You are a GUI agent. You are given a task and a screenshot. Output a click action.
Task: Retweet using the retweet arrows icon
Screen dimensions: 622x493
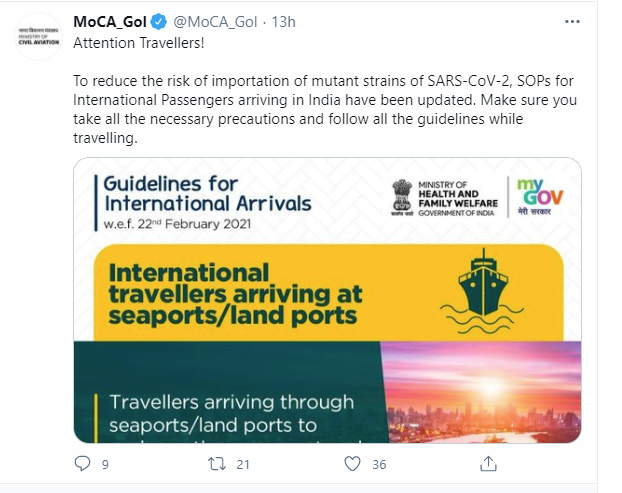[x=216, y=464]
